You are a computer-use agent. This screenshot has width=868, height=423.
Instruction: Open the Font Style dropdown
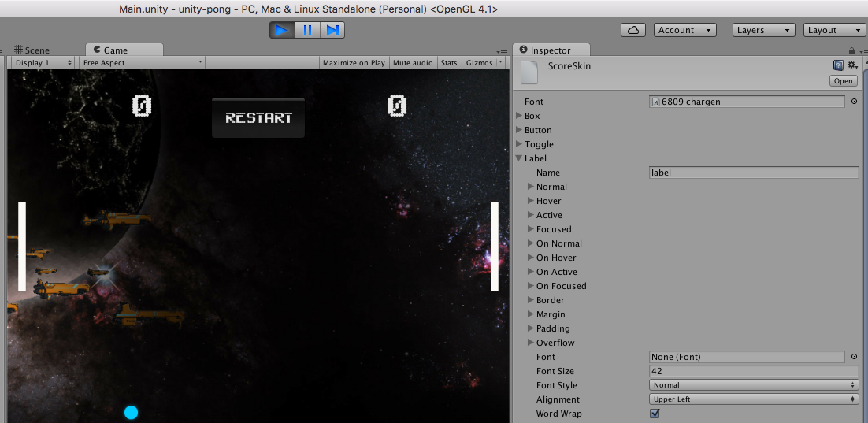click(x=754, y=385)
